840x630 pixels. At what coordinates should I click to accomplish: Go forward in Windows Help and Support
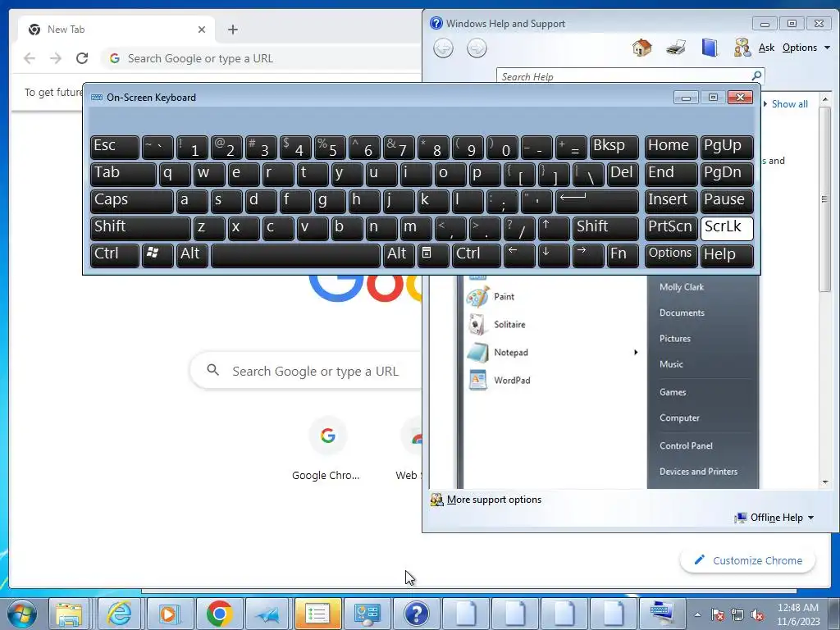[x=477, y=48]
